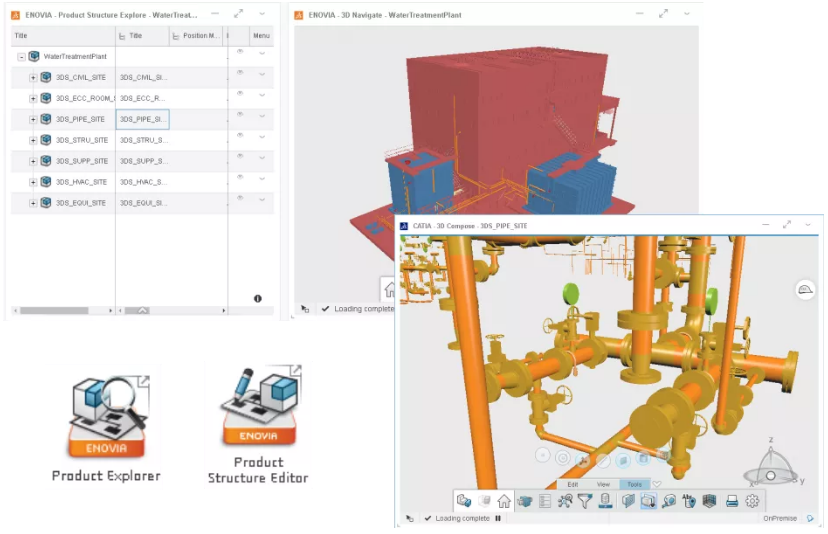828x534 pixels.
Task: Click the highlighted import-box icon in toolbar
Action: pyautogui.click(x=648, y=501)
